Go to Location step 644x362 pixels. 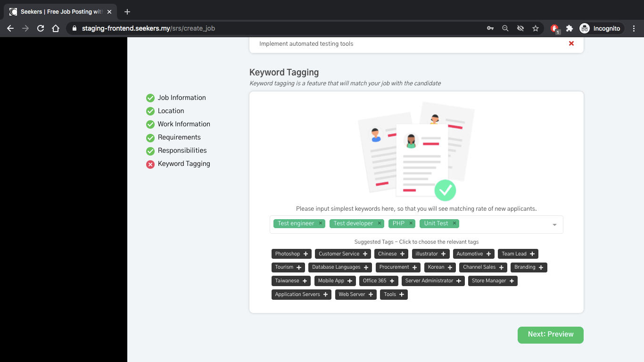165,111
